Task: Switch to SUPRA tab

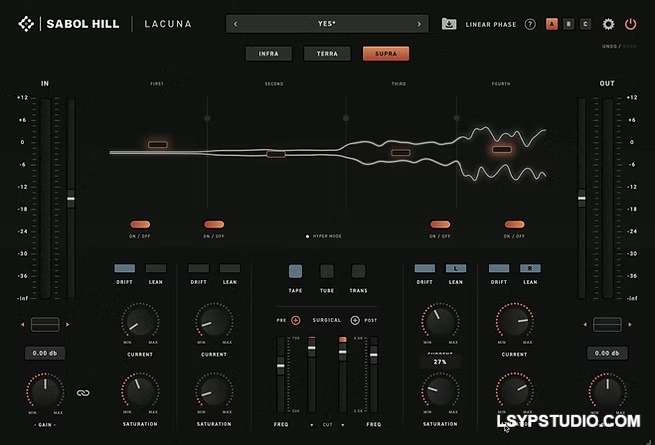Action: [386, 54]
